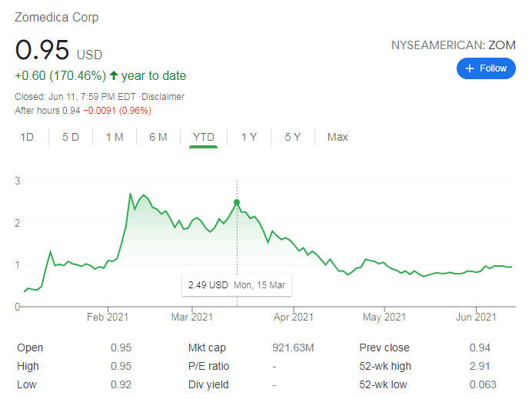This screenshot has height=399, width=532.
Task: Show the Max time range
Action: click(x=337, y=137)
